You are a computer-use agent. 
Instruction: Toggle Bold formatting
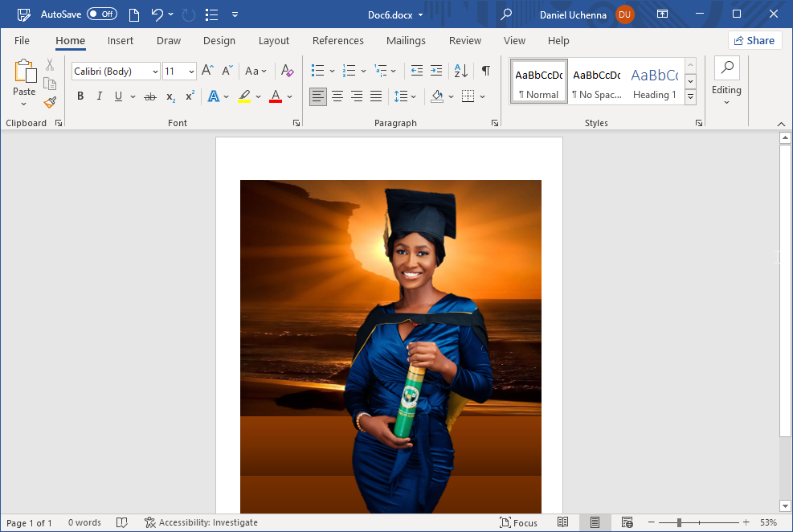(x=80, y=96)
